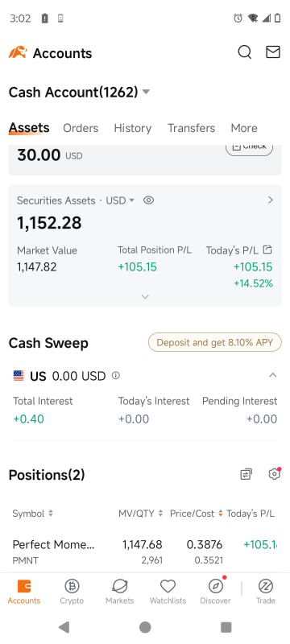The width and height of the screenshot is (290, 644).
Task: Open the messages envelope icon
Action: 273,52
